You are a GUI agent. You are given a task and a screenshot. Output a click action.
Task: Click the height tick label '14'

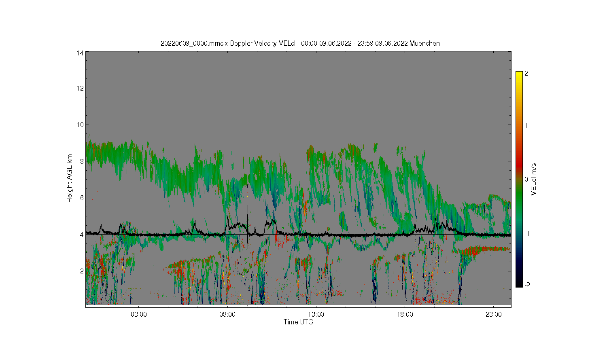tap(80, 53)
